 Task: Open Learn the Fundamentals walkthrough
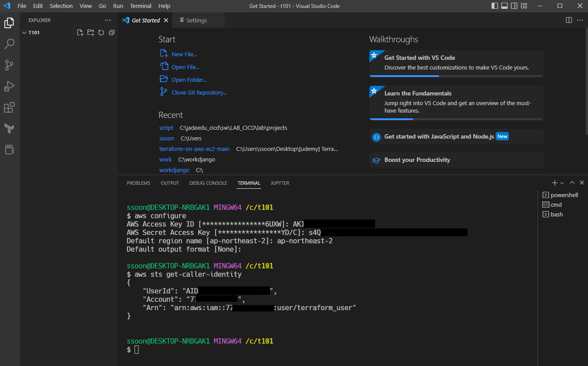[457, 103]
